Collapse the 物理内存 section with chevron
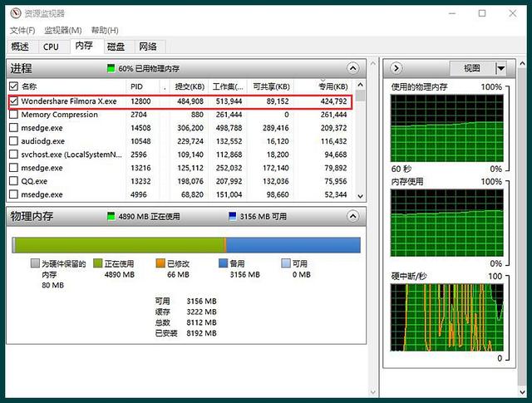 [x=353, y=216]
